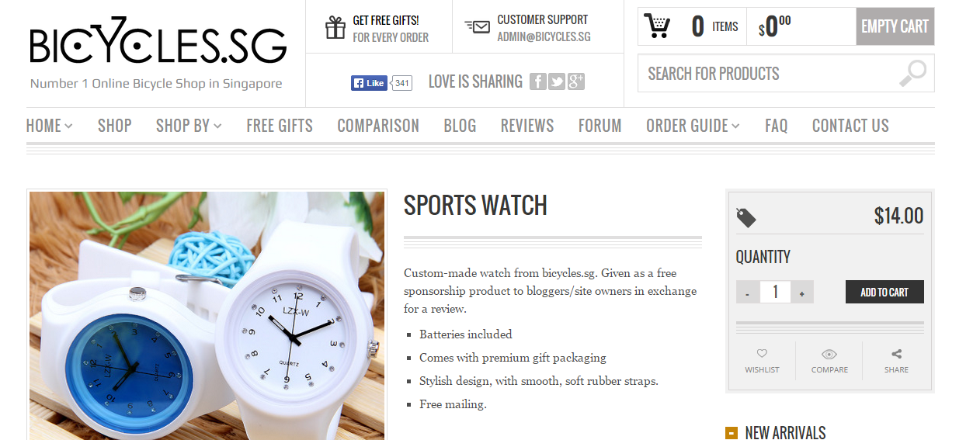Increase quantity with plus button
The width and height of the screenshot is (980, 440).
click(x=802, y=293)
